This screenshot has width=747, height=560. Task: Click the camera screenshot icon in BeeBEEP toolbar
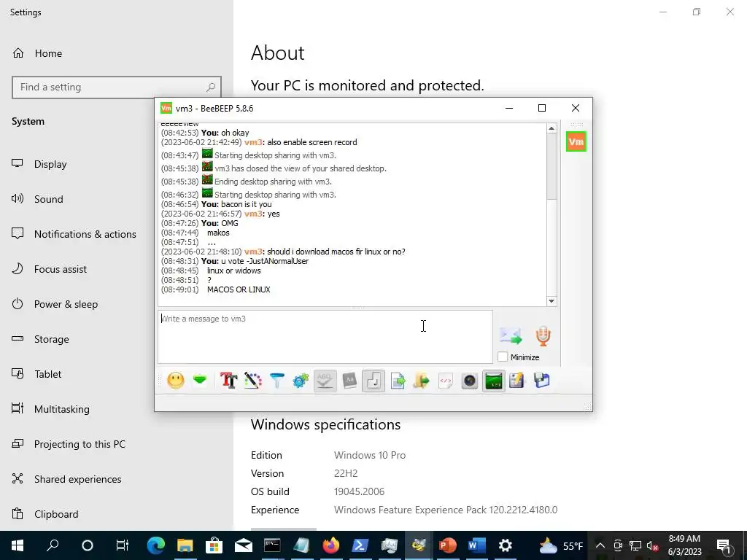pos(469,381)
